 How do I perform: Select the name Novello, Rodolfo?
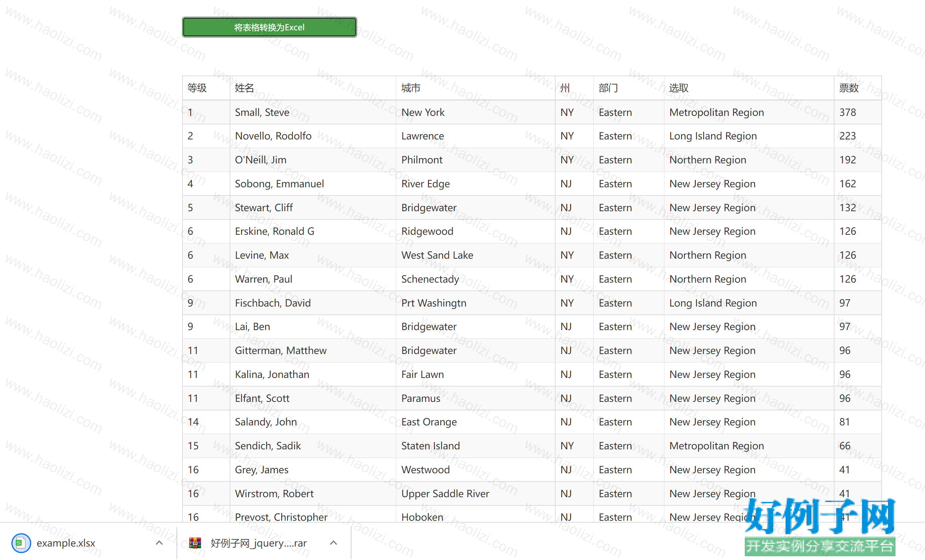(273, 136)
